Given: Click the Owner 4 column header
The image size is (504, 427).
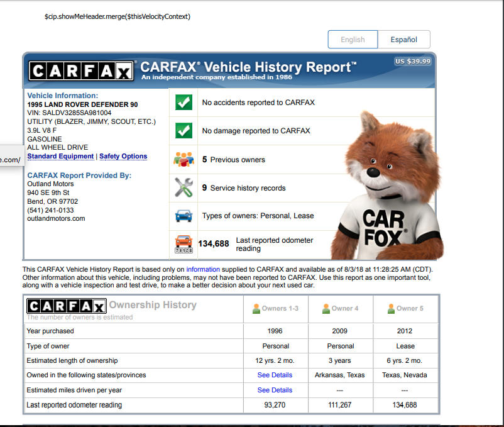Looking at the screenshot, I should 341,309.
